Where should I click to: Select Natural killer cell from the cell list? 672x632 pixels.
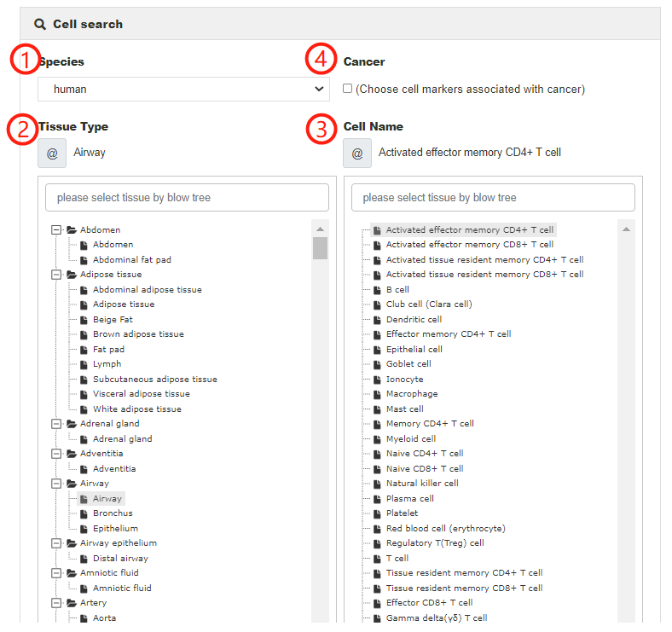tap(422, 484)
